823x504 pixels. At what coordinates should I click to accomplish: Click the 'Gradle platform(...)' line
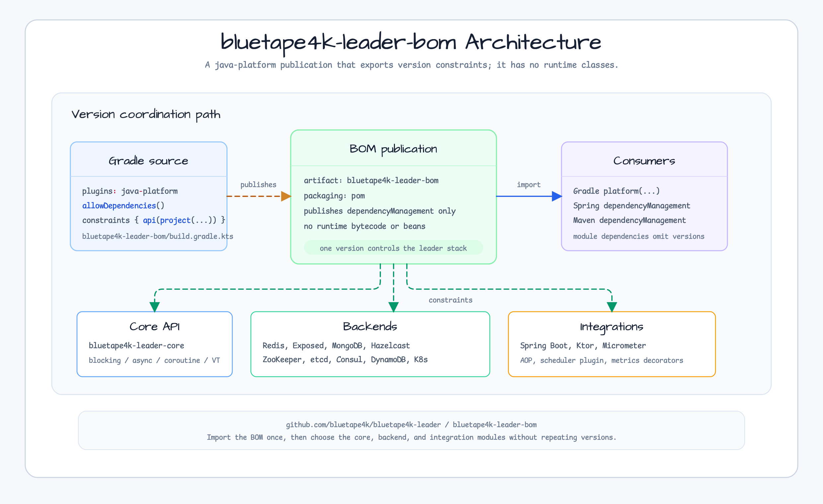617,191
